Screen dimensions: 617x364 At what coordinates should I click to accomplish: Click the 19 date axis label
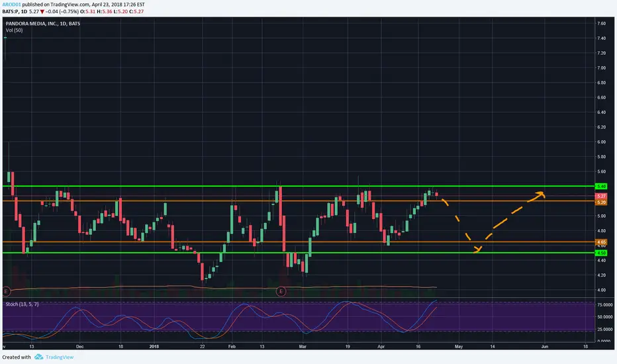pyautogui.click(x=348, y=347)
